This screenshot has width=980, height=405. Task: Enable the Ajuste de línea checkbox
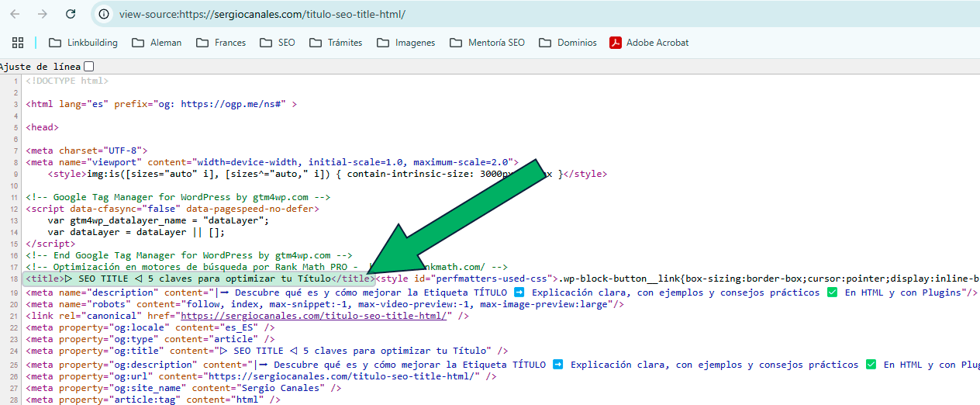pos(88,67)
